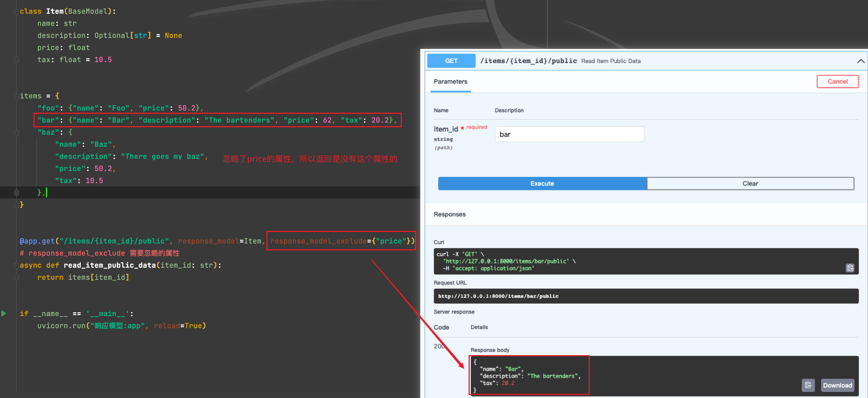Fold the class Item definition
The image size is (868, 398).
click(16, 12)
